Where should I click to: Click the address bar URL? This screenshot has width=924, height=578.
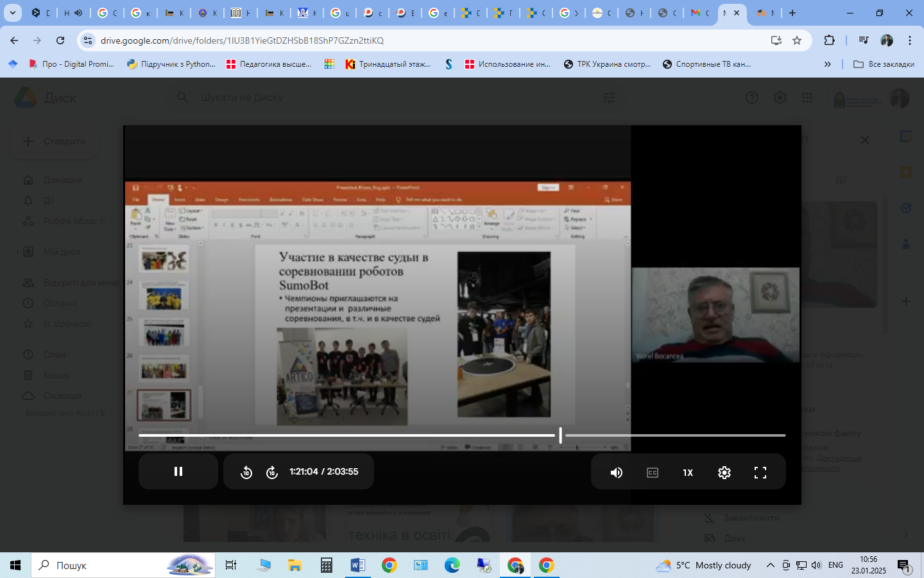[242, 40]
